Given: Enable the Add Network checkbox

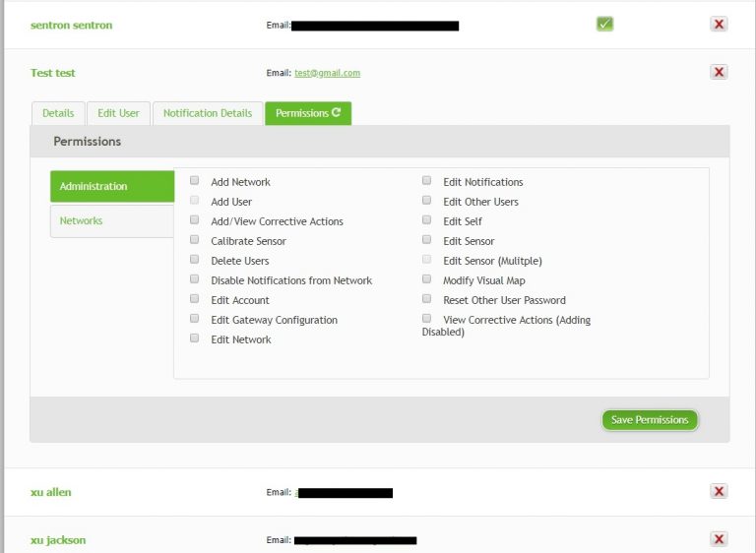Looking at the screenshot, I should 195,181.
